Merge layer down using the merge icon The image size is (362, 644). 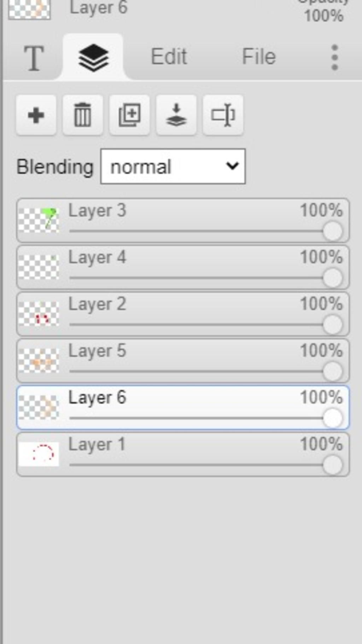[176, 115]
